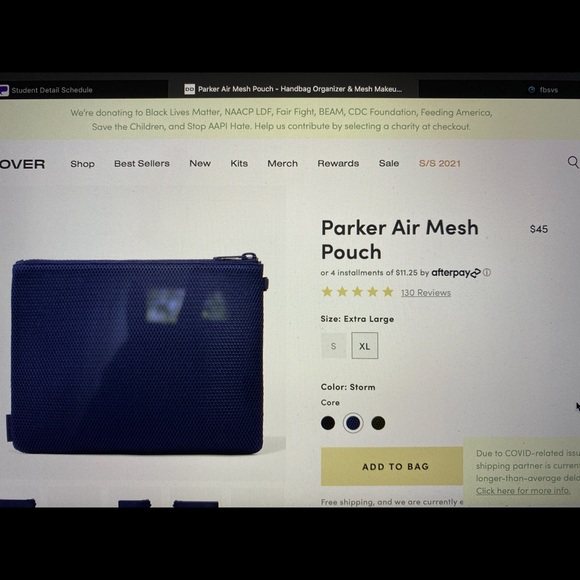Click the Dagne Dover logo
This screenshot has width=580, height=580.
(x=22, y=164)
